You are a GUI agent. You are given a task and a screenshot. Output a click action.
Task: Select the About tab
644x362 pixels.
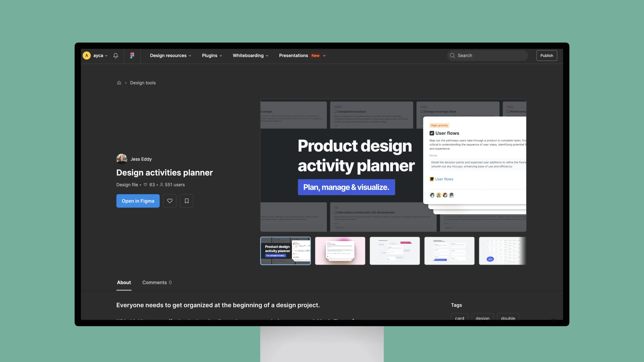(x=123, y=282)
